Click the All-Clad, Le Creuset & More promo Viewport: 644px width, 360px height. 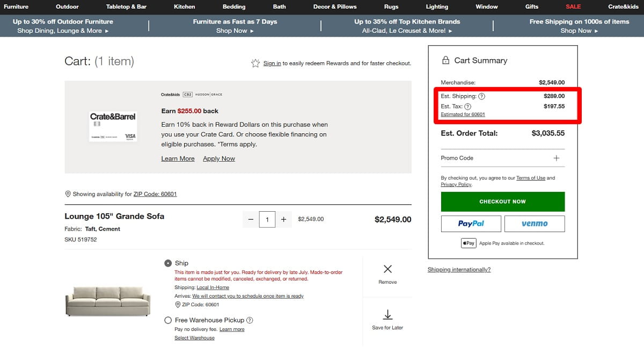click(407, 31)
